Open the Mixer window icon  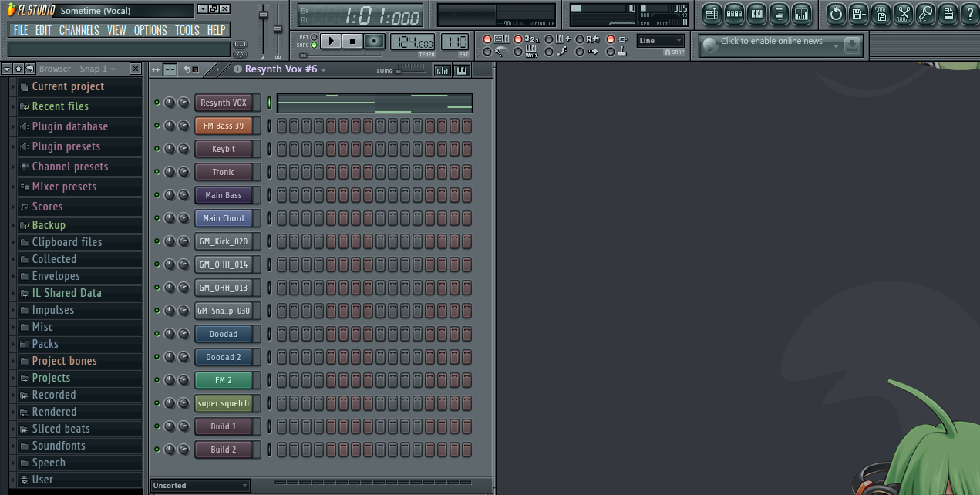click(x=801, y=14)
